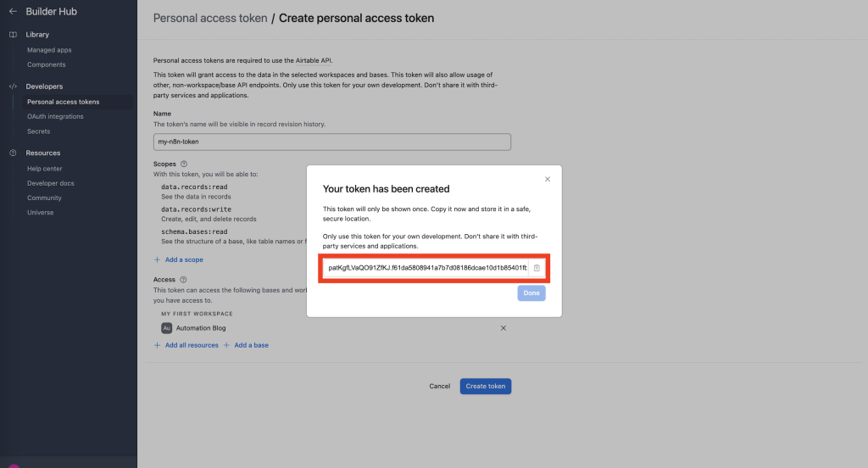Click the Scopes help icon
This screenshot has width=868, height=468.
(184, 164)
